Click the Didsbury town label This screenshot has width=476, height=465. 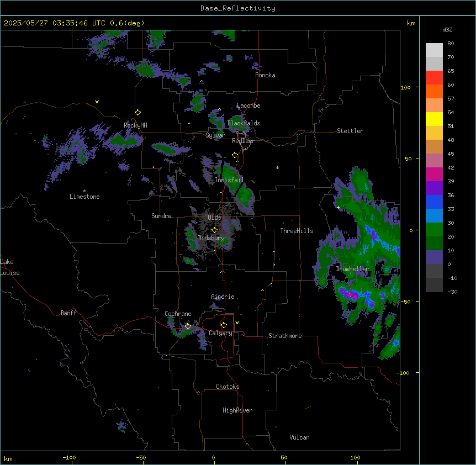pyautogui.click(x=211, y=238)
